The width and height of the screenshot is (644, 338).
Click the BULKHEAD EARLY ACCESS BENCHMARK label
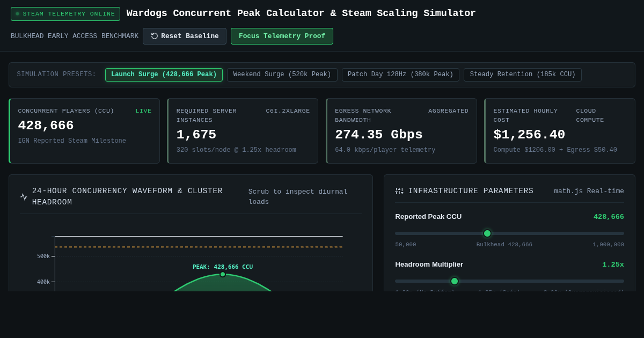pyautogui.click(x=75, y=36)
